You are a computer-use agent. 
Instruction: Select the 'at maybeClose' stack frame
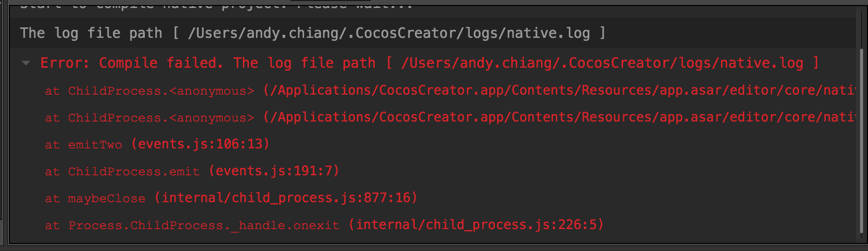(x=96, y=199)
